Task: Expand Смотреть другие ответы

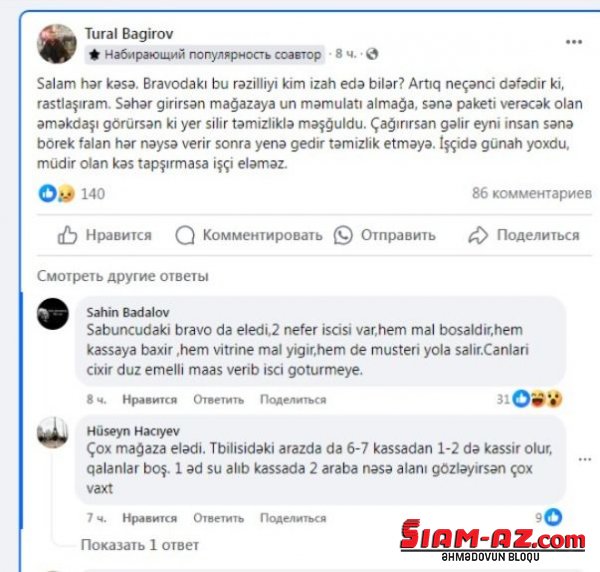Action: pyautogui.click(x=123, y=276)
